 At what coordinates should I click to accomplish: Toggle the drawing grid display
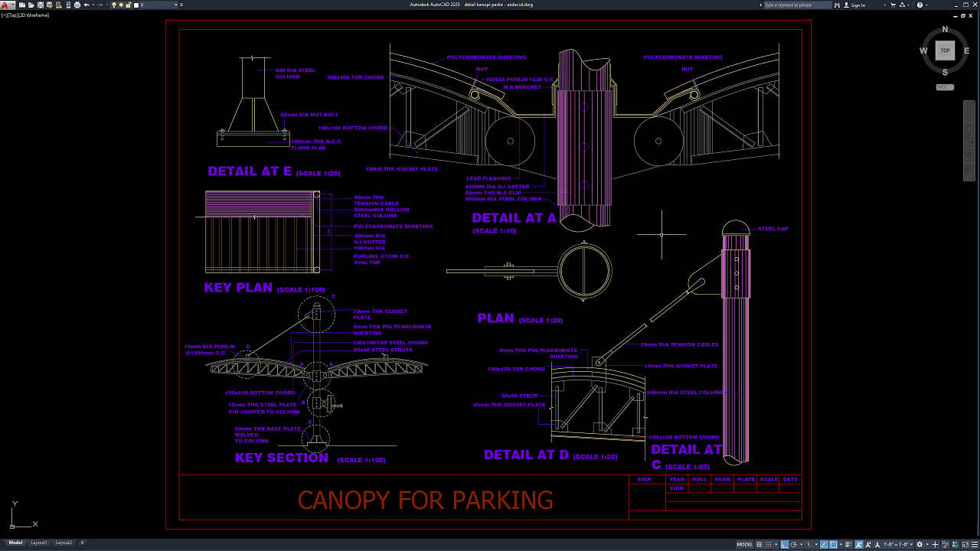coord(759,544)
